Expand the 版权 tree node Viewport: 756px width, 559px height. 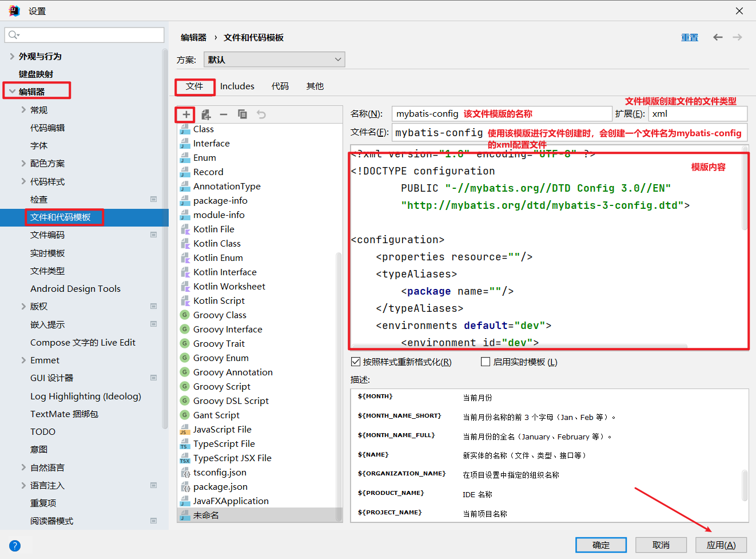click(23, 306)
